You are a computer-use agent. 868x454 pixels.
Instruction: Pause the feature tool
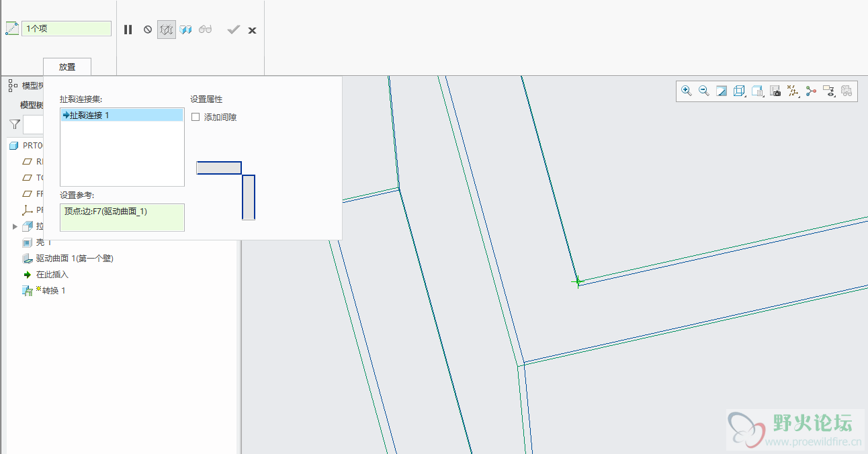(128, 30)
